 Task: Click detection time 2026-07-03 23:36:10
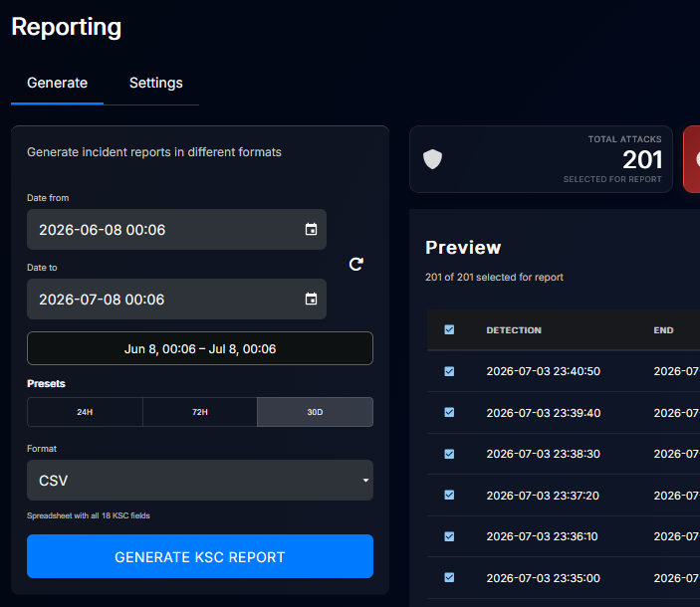point(542,536)
